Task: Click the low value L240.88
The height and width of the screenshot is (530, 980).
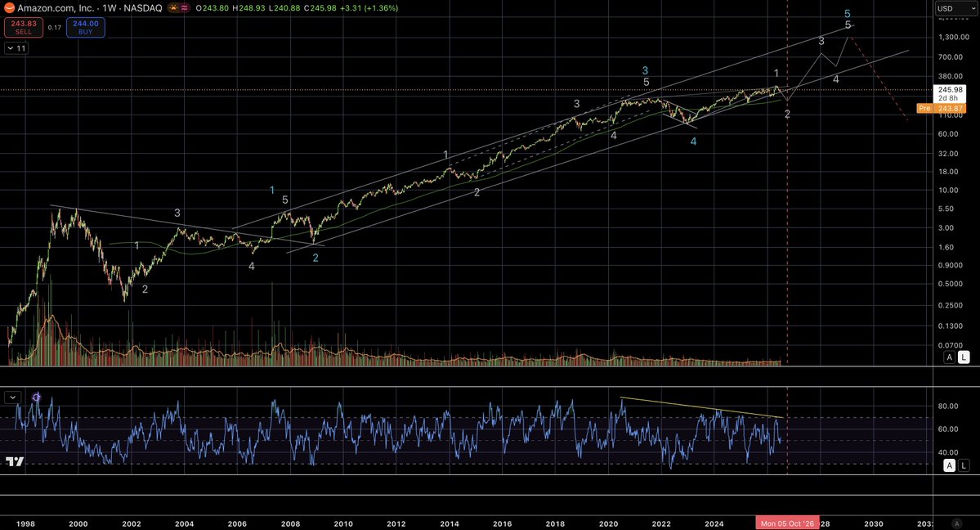Action: click(284, 8)
